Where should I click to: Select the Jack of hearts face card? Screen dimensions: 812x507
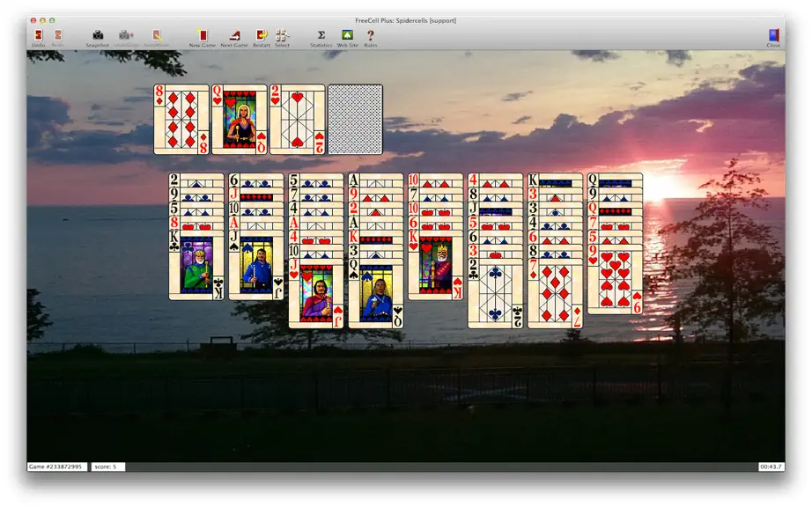316,293
